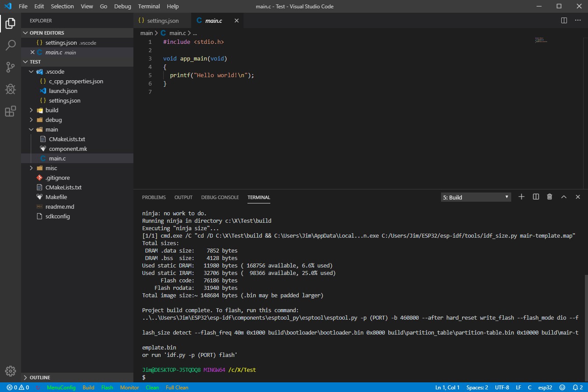Viewport: 588px width, 392px height.
Task: Close main.c in Open Editors list
Action: click(x=32, y=52)
